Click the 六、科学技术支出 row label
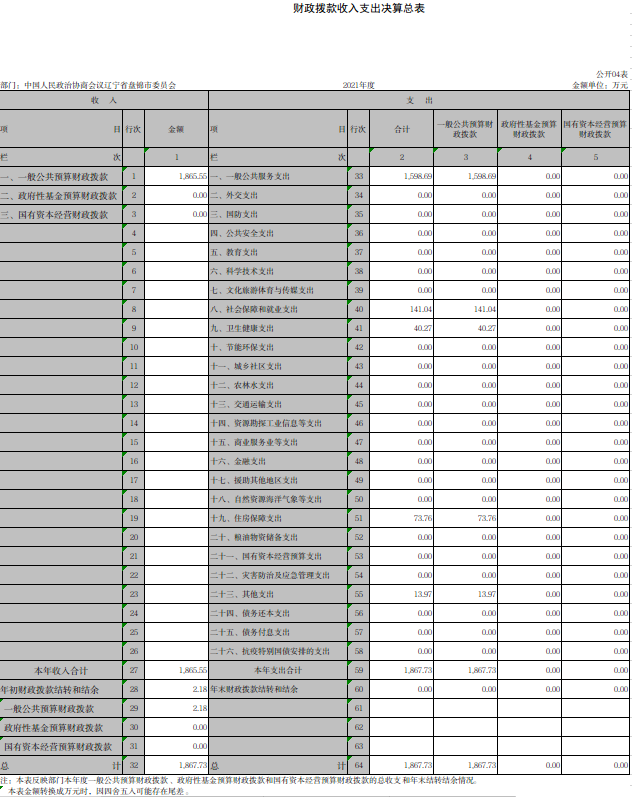The image size is (632, 797). coord(243,271)
